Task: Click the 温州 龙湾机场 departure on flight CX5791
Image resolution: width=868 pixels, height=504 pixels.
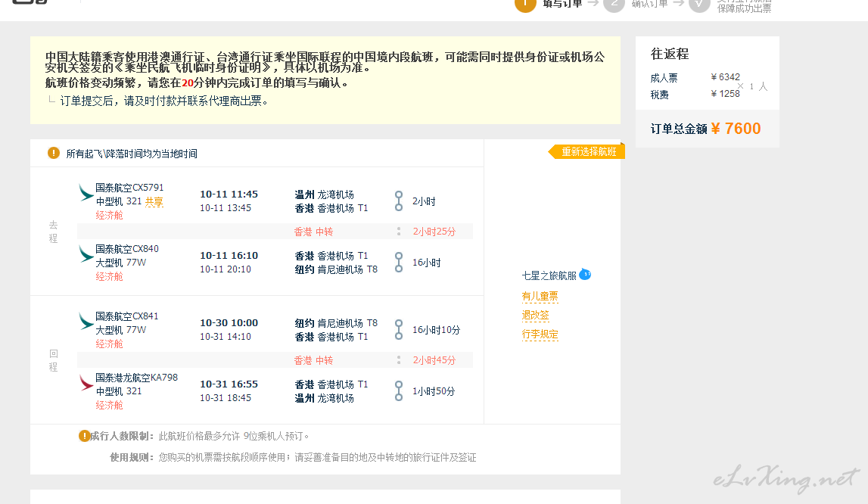Action: 325,194
